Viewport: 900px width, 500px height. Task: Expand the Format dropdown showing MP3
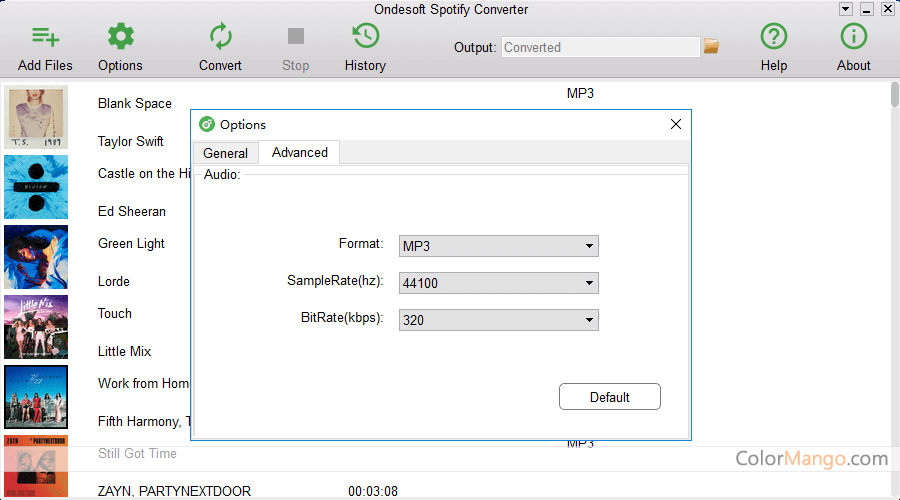498,246
